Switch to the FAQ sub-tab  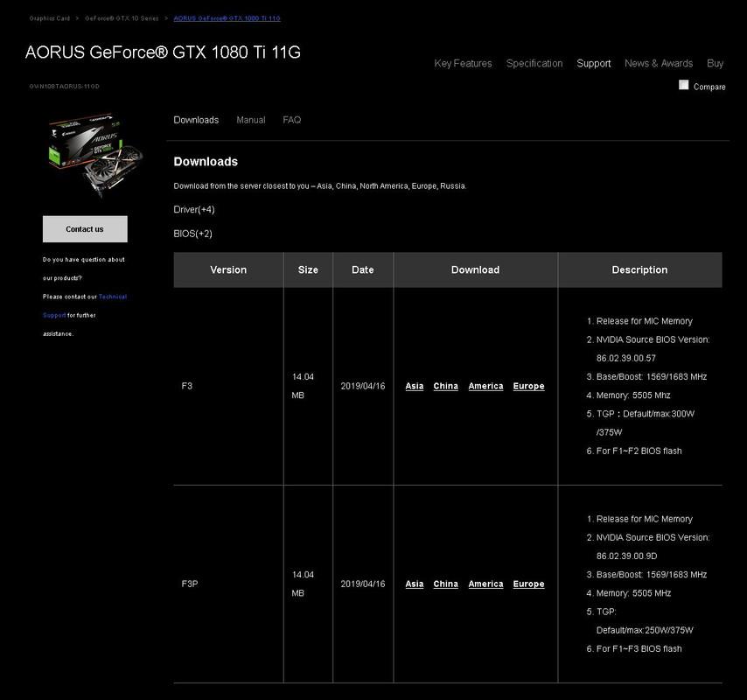click(x=291, y=120)
